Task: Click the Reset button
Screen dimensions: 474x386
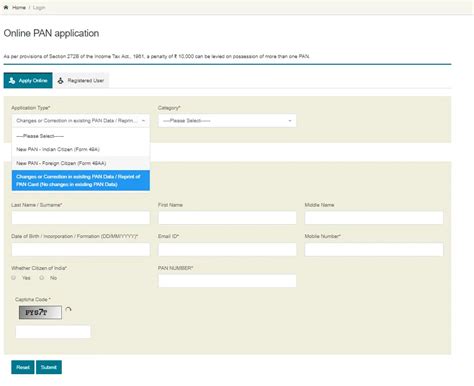Action: click(23, 367)
